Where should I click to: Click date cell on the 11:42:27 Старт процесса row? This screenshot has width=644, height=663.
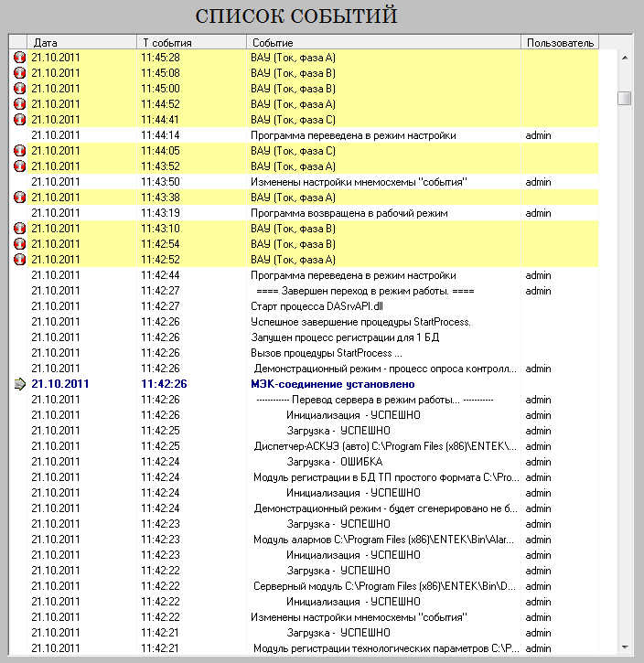pos(56,306)
